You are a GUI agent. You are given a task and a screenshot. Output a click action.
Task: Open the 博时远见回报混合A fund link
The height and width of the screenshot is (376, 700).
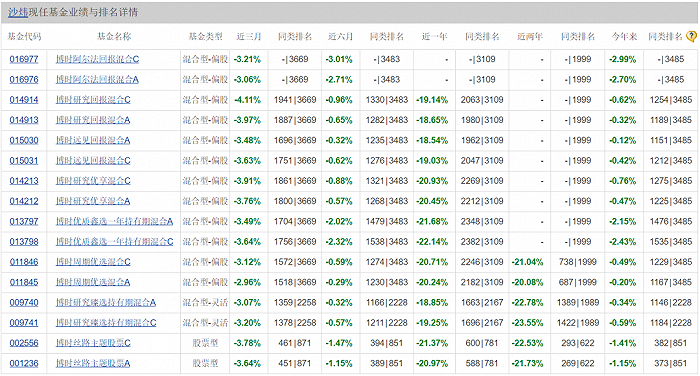coord(93,140)
